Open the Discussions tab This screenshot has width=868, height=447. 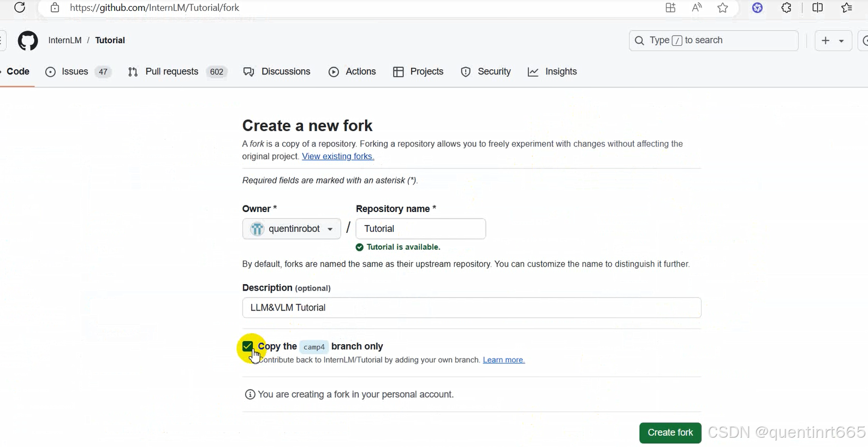tap(277, 72)
